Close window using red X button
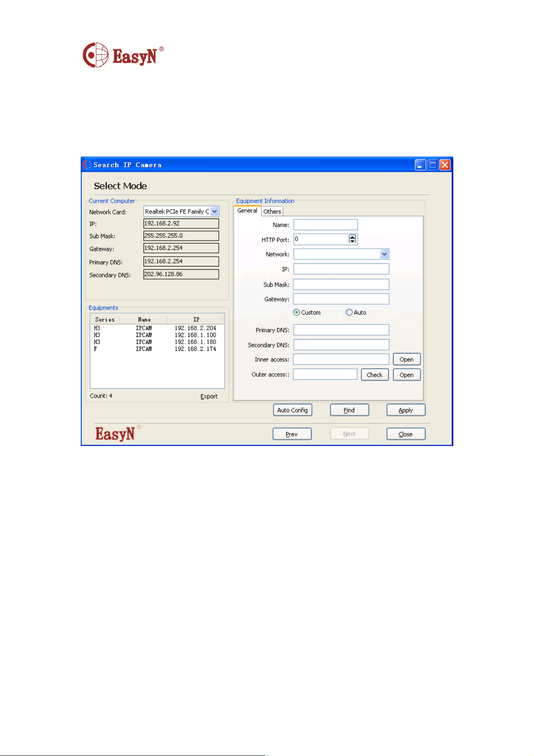The height and width of the screenshot is (756, 534). (x=445, y=165)
